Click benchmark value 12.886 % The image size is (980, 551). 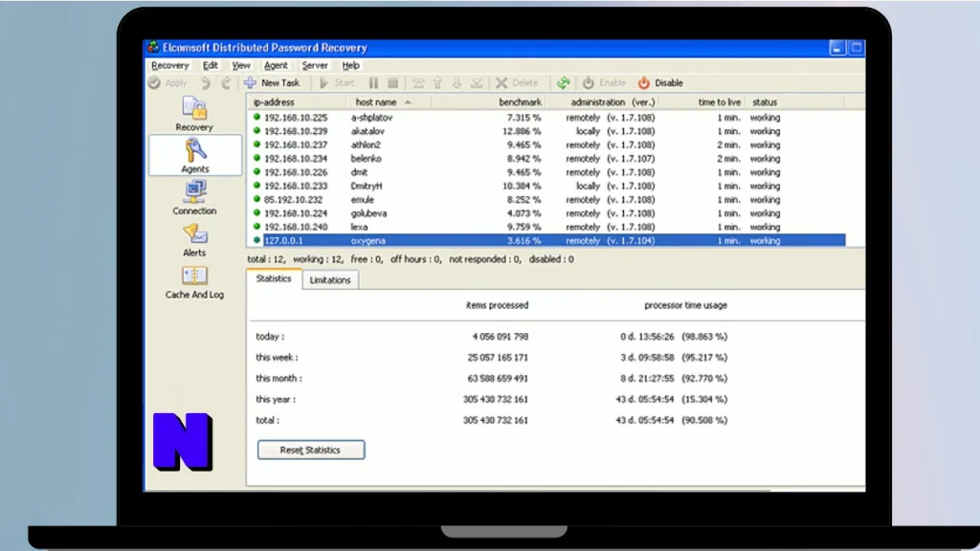tap(522, 131)
